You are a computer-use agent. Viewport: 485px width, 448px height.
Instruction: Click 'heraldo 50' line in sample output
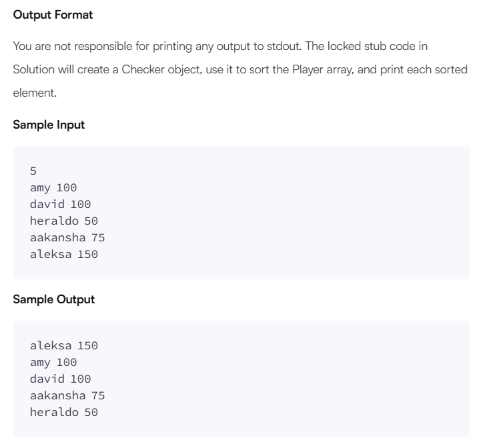64,412
